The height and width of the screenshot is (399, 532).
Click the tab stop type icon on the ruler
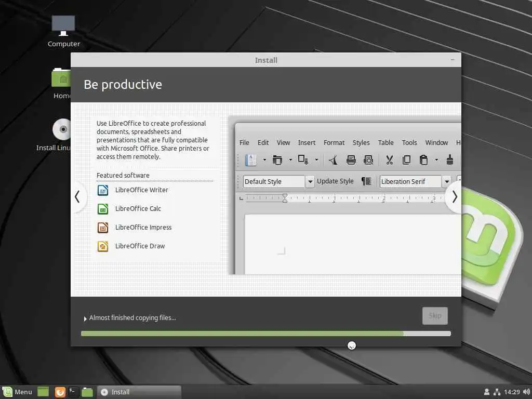pos(241,198)
